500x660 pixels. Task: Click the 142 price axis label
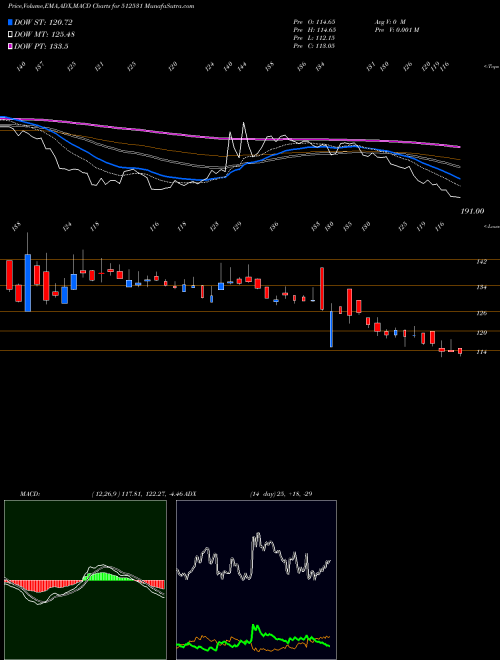[481, 262]
